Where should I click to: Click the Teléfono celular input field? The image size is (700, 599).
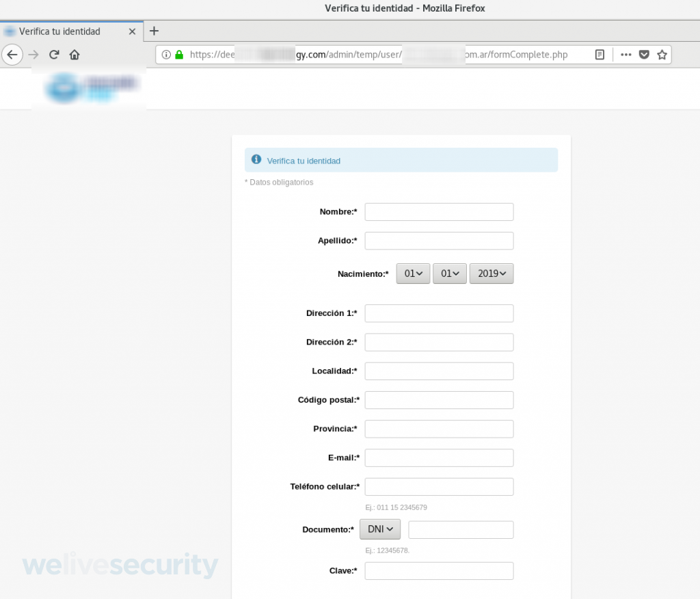[439, 487]
